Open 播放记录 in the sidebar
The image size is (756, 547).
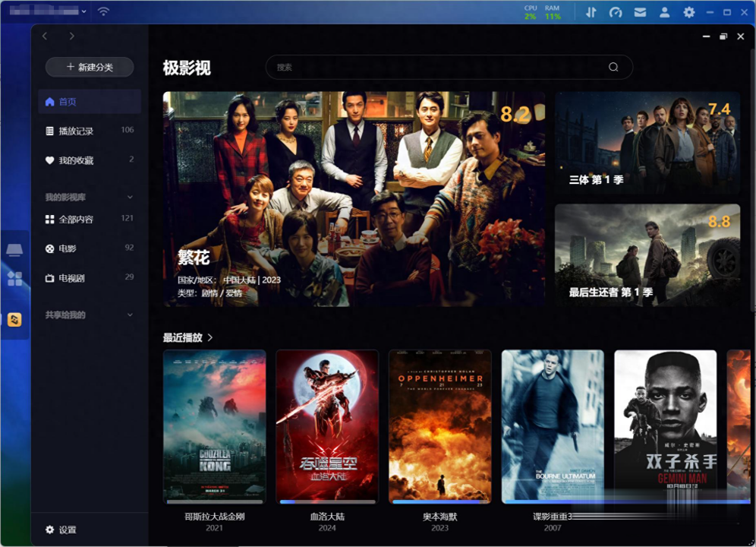point(90,131)
